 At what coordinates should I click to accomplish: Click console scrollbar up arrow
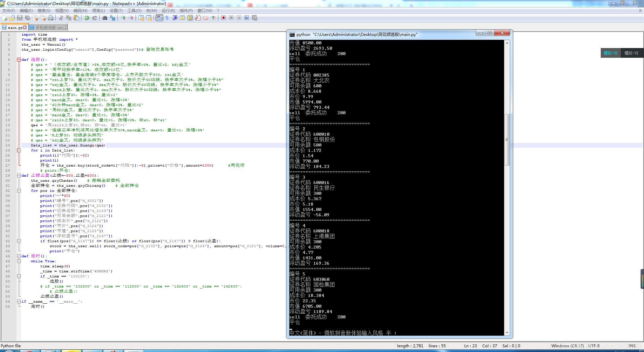(507, 43)
